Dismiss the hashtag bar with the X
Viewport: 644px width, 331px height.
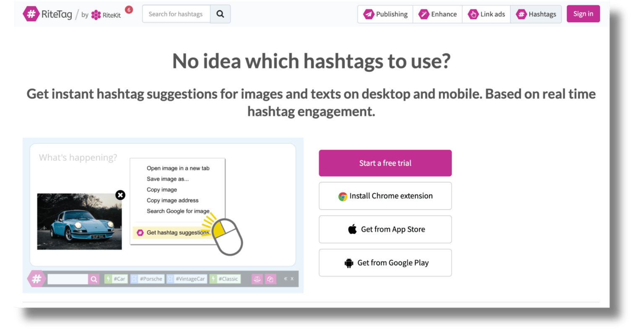click(291, 279)
